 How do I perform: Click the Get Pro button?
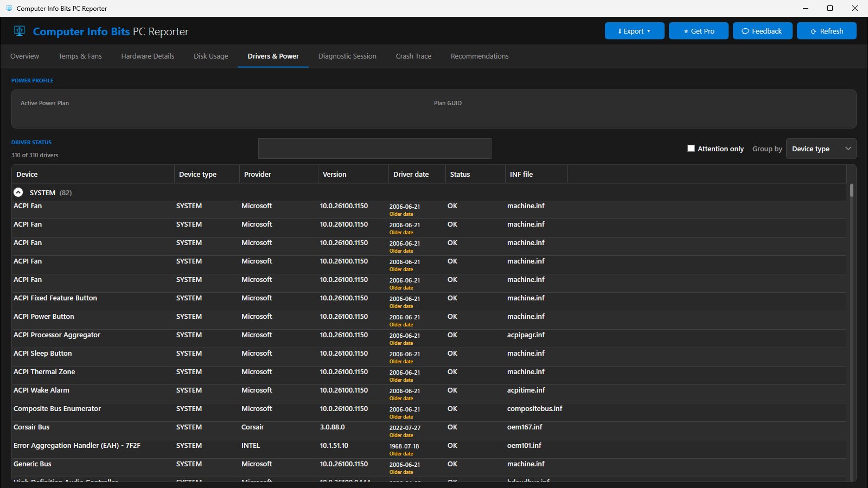[x=698, y=31]
